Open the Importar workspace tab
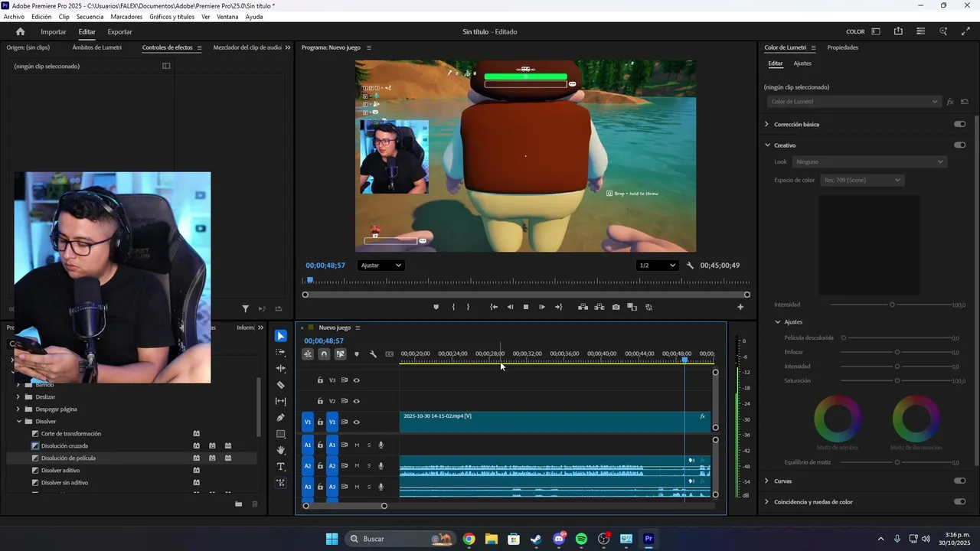The width and height of the screenshot is (980, 551). 54,31
